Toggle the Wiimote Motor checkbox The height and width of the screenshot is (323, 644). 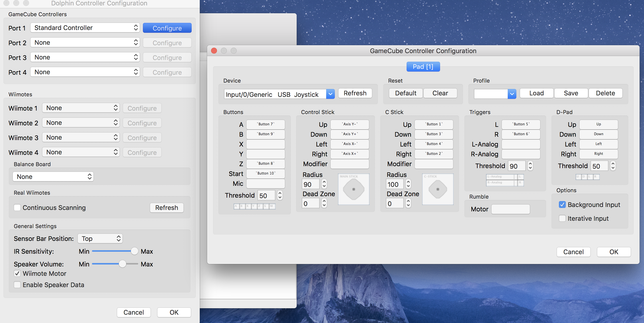point(17,274)
